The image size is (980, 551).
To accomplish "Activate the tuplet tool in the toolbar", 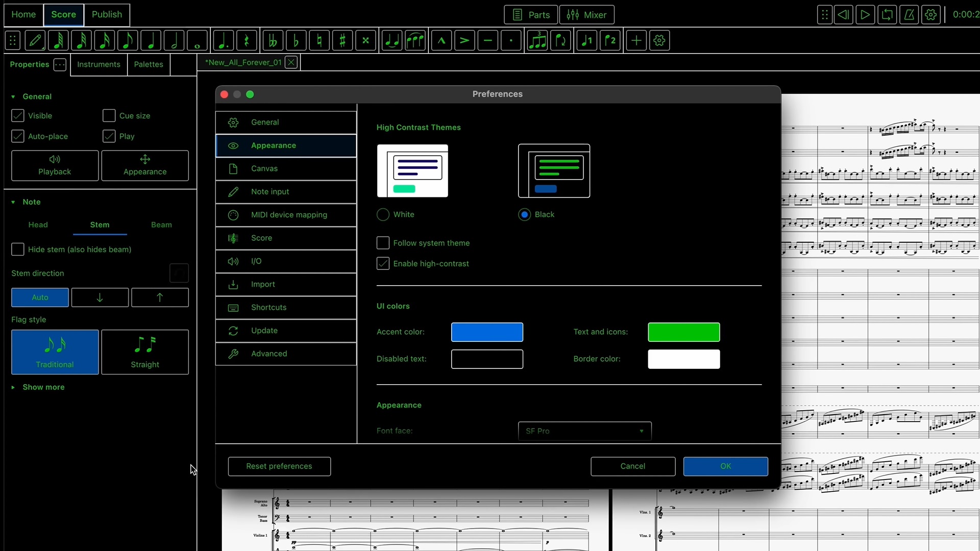I will point(537,40).
